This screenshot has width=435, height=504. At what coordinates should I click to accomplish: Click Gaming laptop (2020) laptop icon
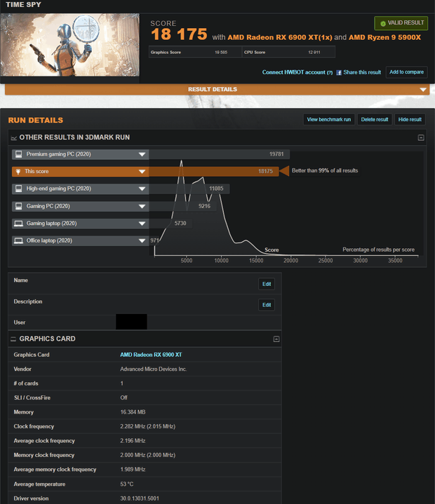coord(19,224)
